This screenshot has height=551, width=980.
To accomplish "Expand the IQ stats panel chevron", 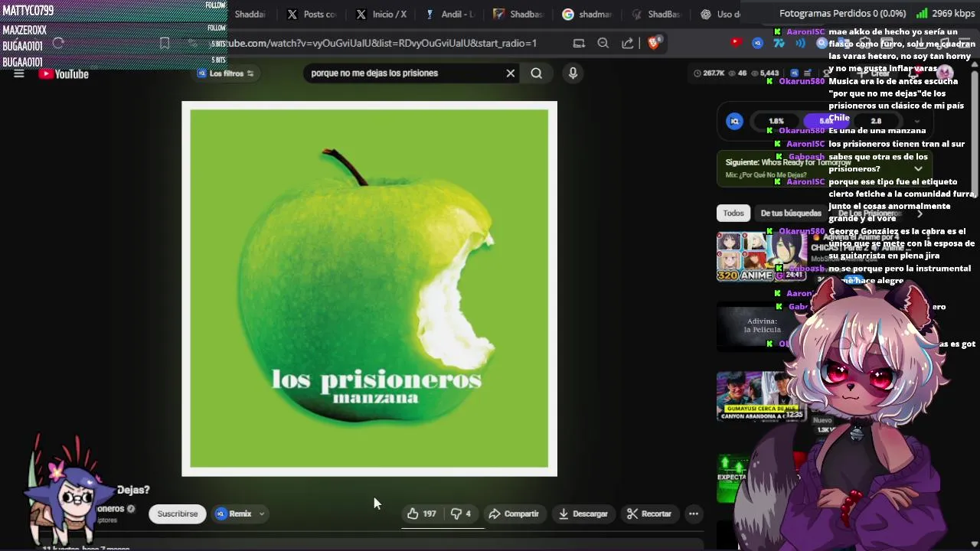I will pos(917,121).
